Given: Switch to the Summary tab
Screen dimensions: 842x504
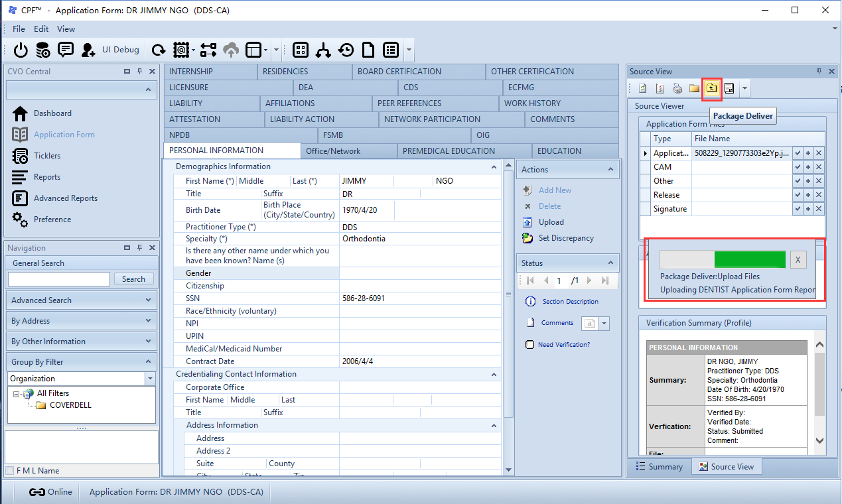Looking at the screenshot, I should pos(660,467).
